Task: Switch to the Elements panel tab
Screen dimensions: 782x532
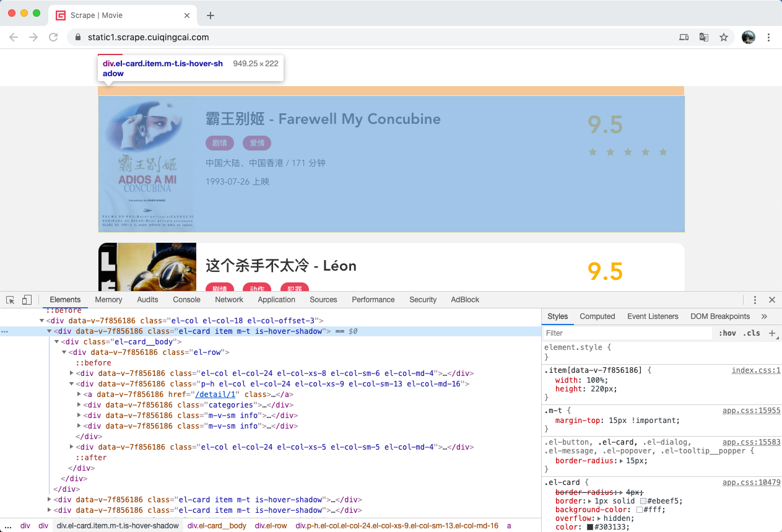Action: pyautogui.click(x=65, y=300)
